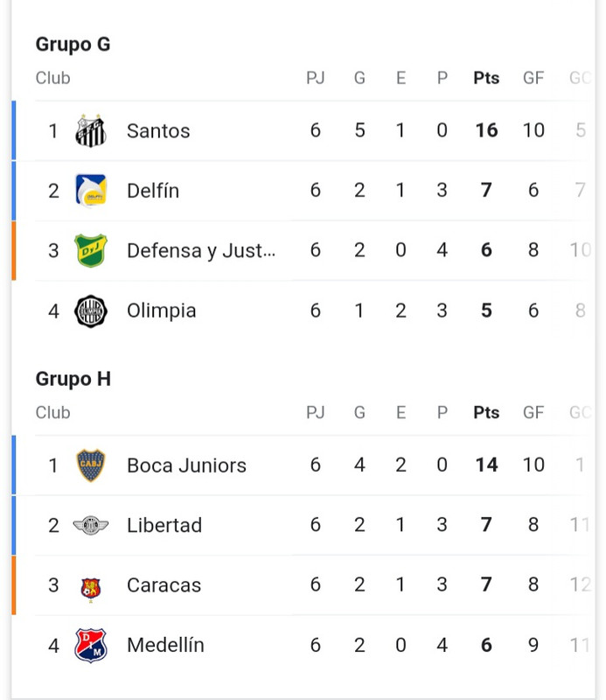Click the Boca Juniors crest
The height and width of the screenshot is (700, 606).
(x=91, y=465)
